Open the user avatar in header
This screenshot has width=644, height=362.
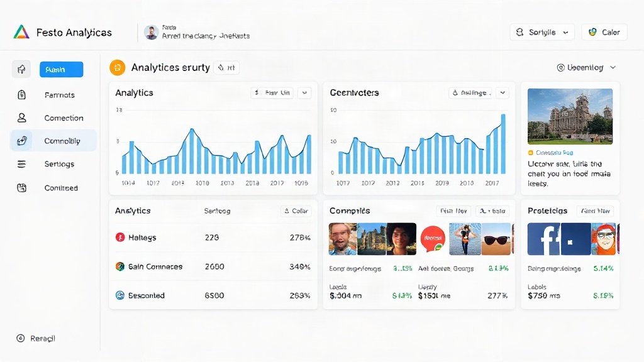151,33
